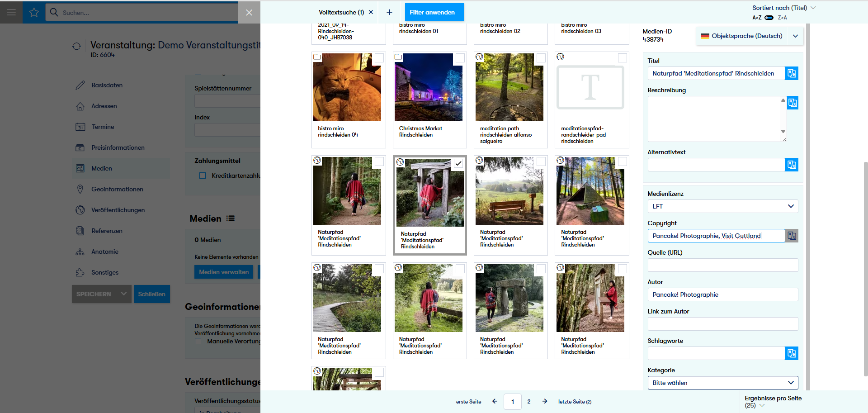
Task: Go to page 2
Action: point(529,402)
